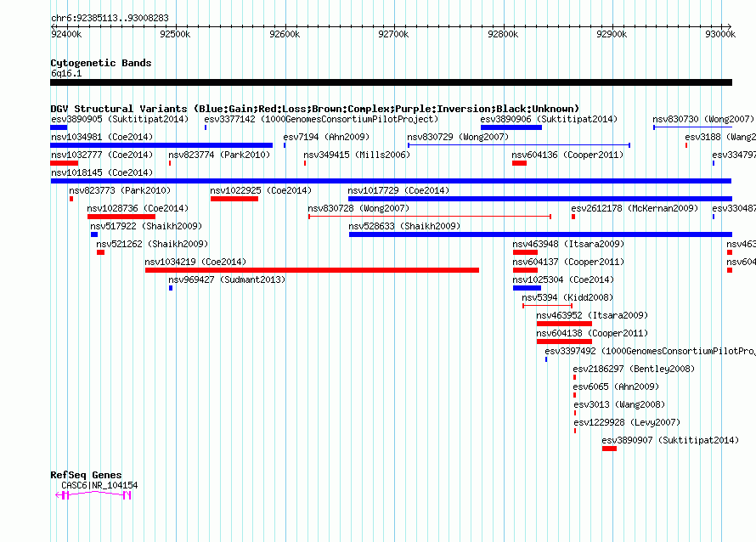Screen dimensions: 756x542
Task: Click nsv604136 (Cooper2011) variant label
Action: pos(567,155)
